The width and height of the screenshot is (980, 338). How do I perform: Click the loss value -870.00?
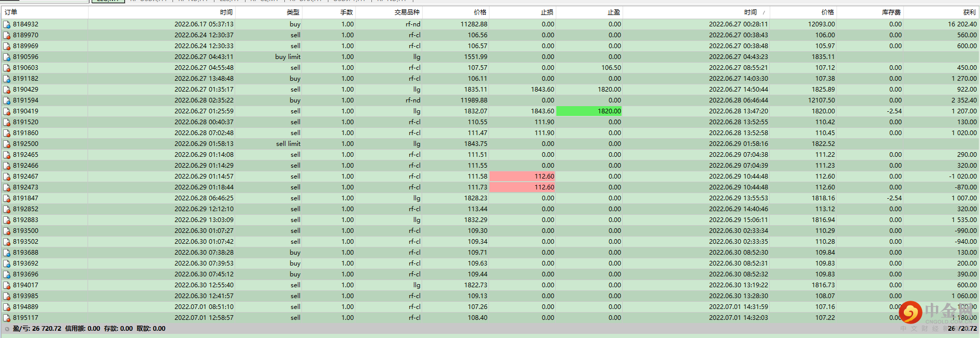pyautogui.click(x=966, y=187)
